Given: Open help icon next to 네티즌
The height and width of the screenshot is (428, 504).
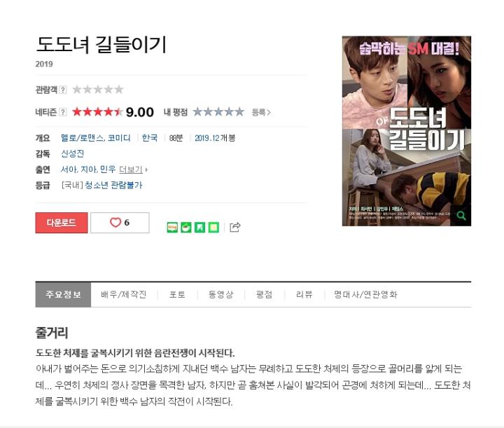Looking at the screenshot, I should [63, 112].
